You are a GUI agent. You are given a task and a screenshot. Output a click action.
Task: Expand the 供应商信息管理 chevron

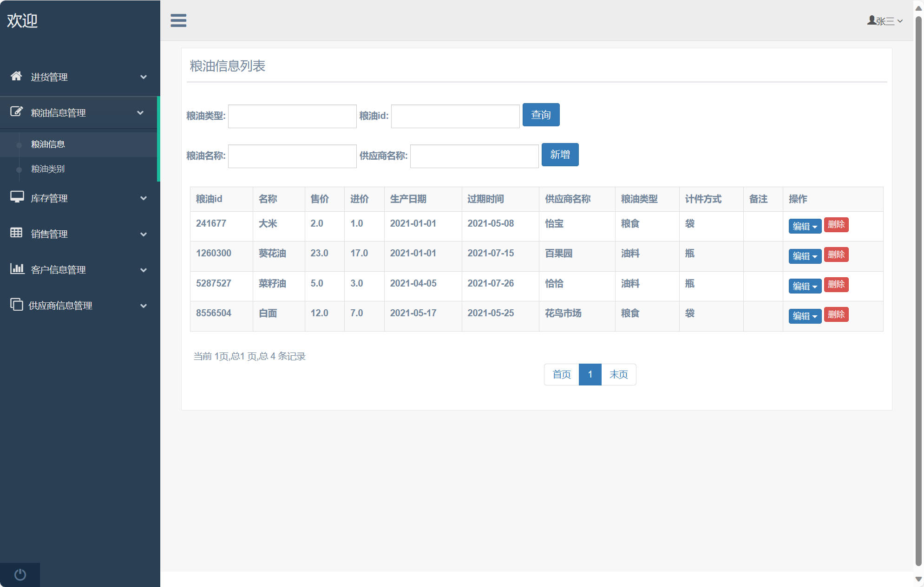[x=144, y=306]
